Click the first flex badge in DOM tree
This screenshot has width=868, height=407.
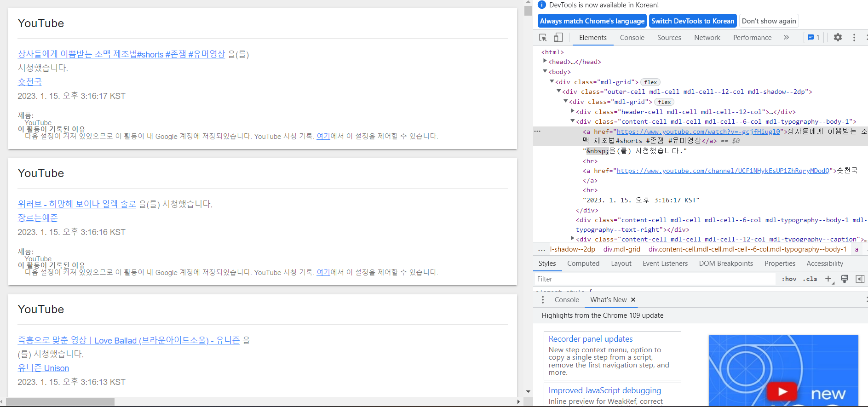[650, 82]
